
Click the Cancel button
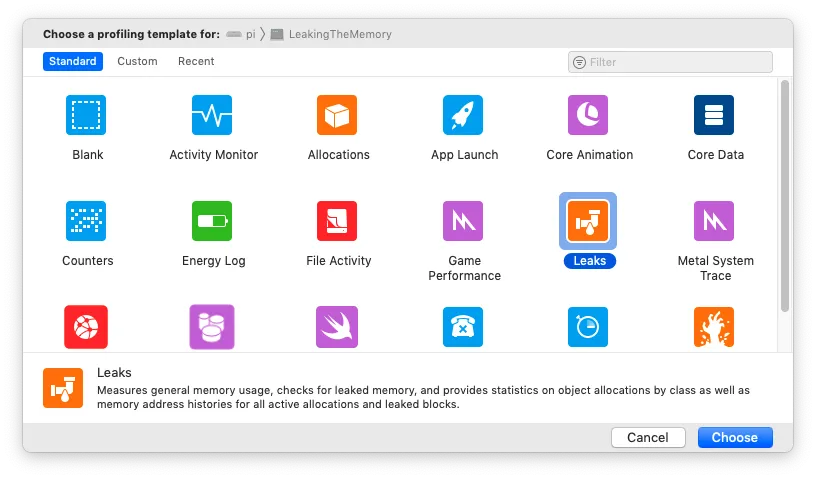click(x=648, y=437)
